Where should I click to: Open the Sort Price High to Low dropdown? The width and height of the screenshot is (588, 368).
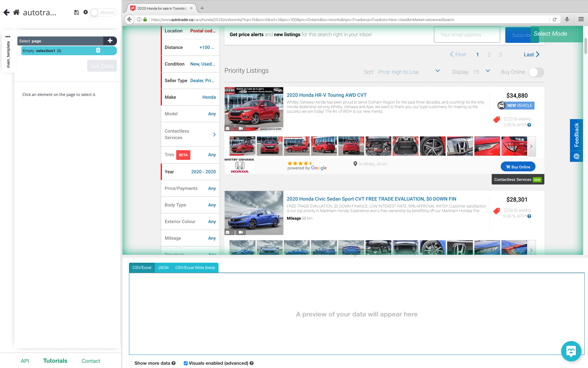tap(409, 72)
